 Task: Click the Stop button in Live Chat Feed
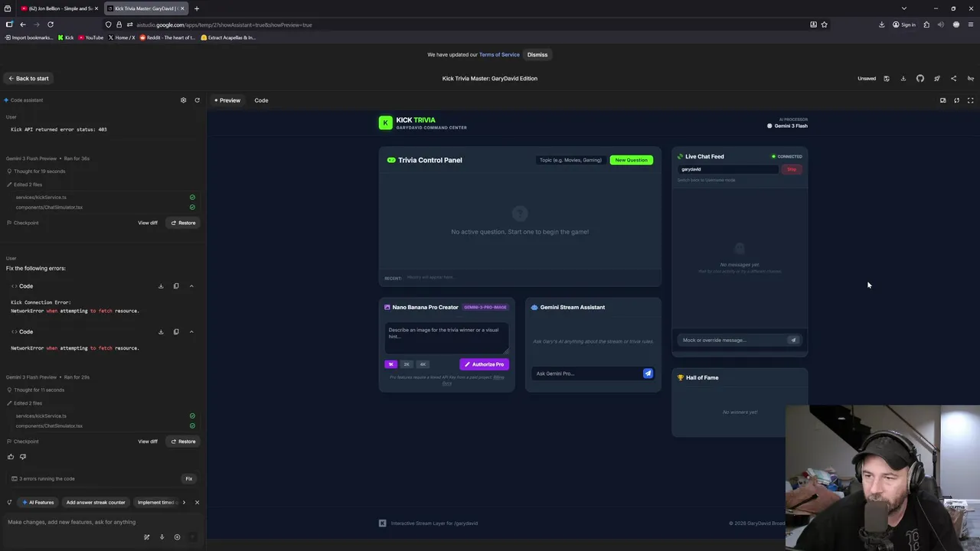[x=792, y=169]
